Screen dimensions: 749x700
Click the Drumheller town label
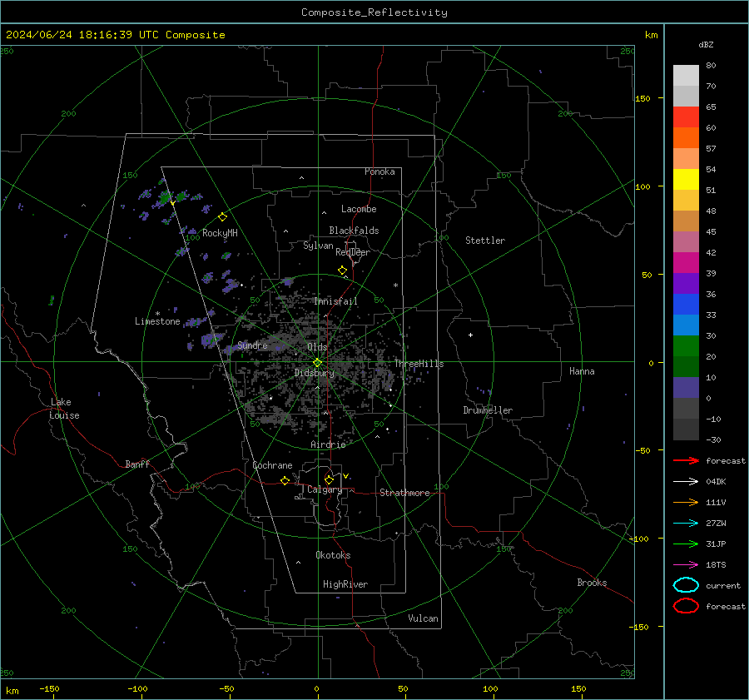coord(488,410)
